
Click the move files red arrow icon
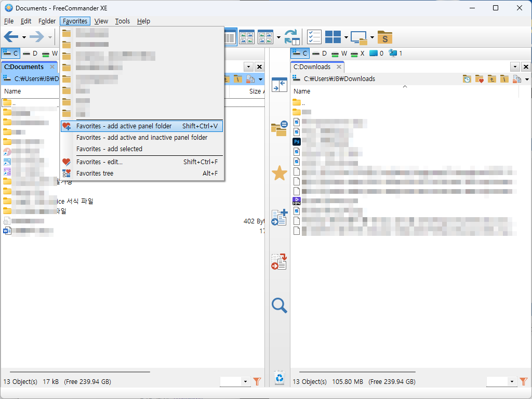click(x=279, y=262)
